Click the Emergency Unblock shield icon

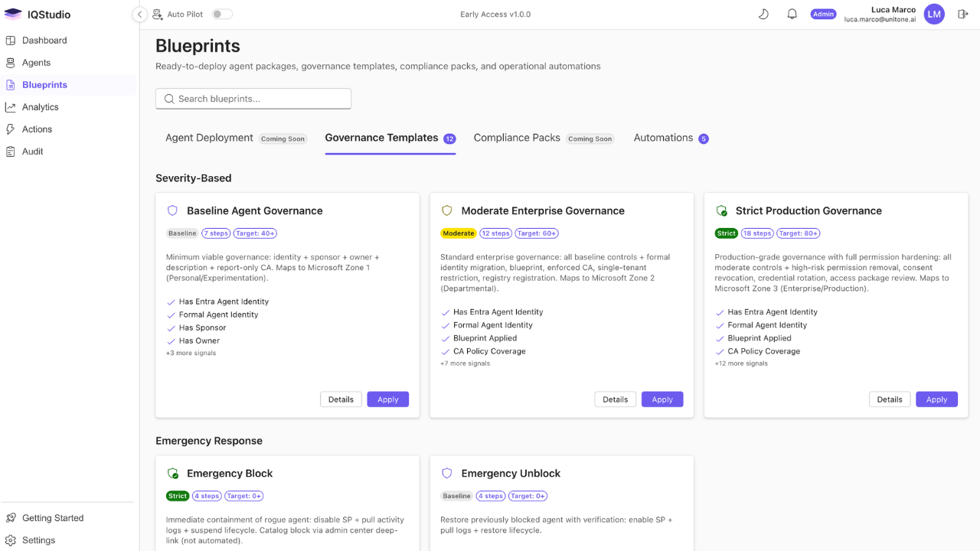[447, 474]
